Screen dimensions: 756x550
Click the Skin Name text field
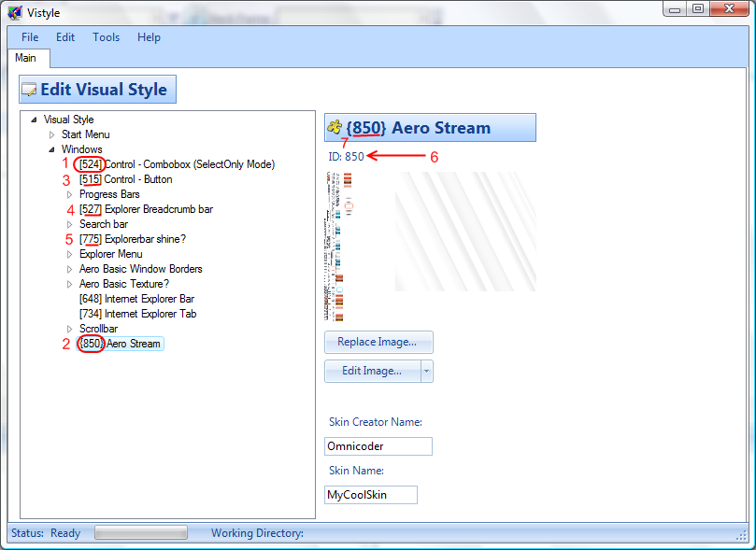370,495
